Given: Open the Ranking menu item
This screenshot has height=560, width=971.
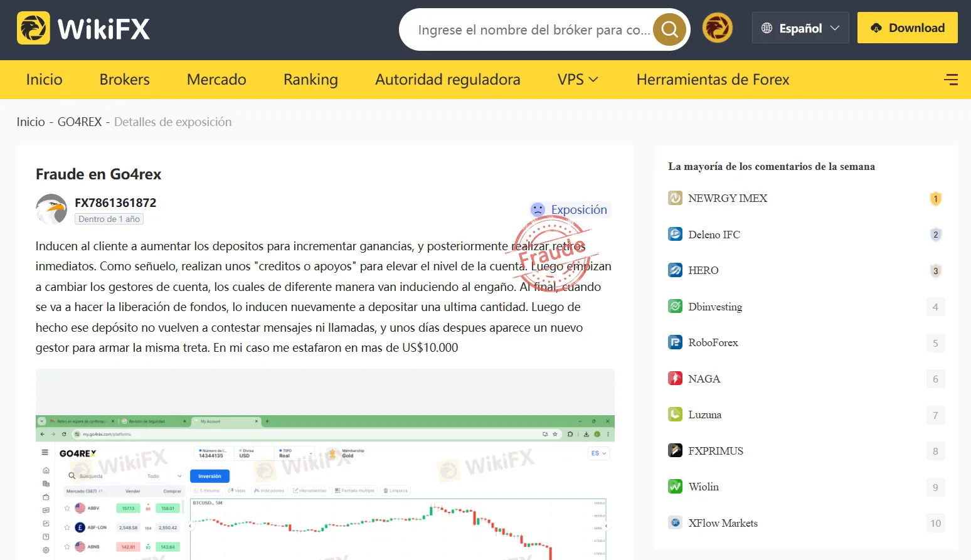Looking at the screenshot, I should tap(310, 80).
